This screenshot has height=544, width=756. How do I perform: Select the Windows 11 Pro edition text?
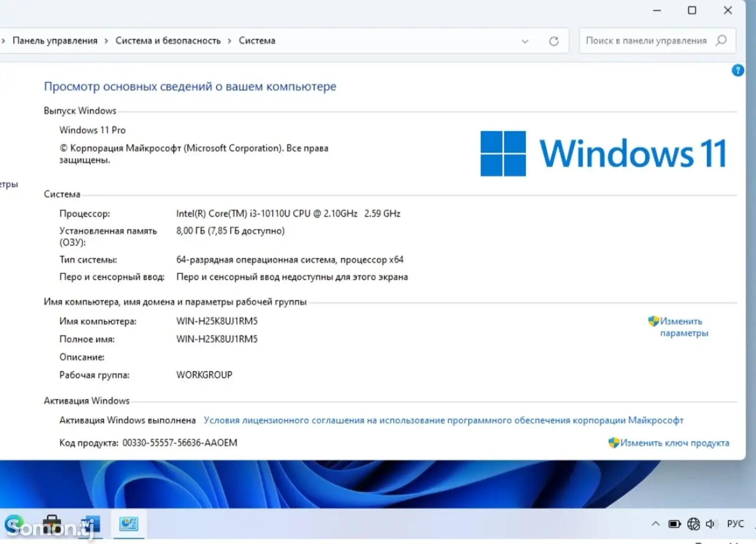coord(93,130)
